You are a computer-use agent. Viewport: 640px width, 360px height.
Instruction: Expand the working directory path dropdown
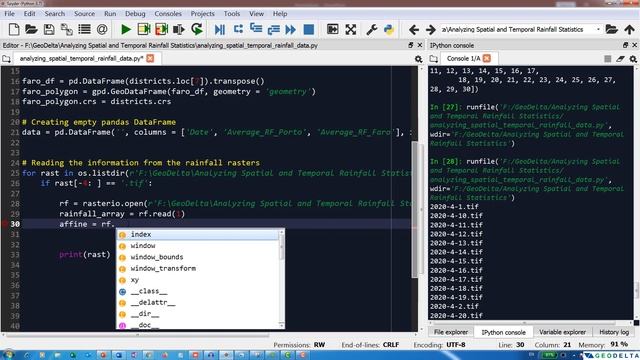[x=598, y=29]
